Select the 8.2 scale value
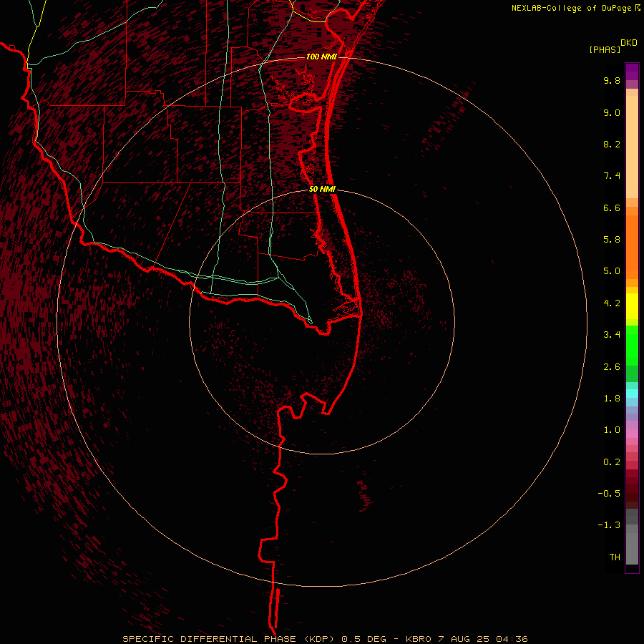 click(x=612, y=144)
